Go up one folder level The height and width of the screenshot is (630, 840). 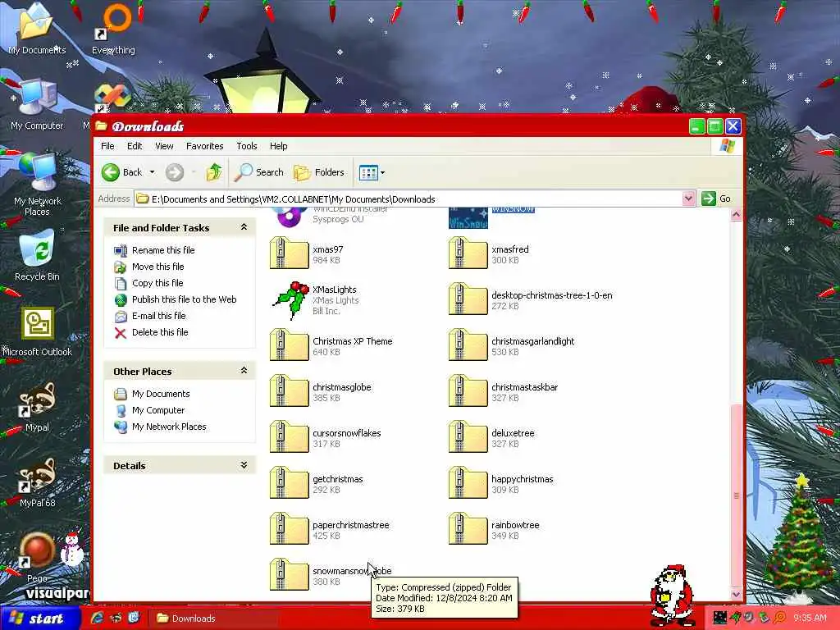pyautogui.click(x=214, y=172)
